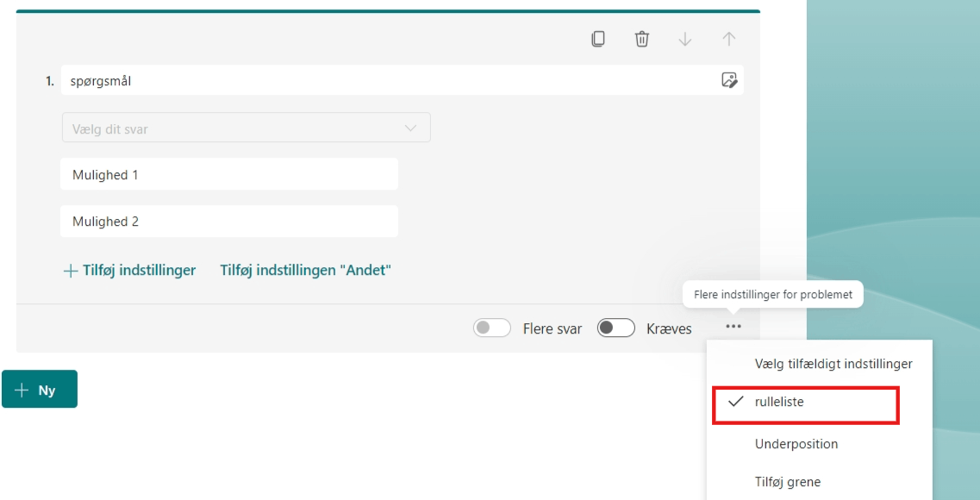This screenshot has height=500, width=980.
Task: Open more settings three-dots menu
Action: 733,326
